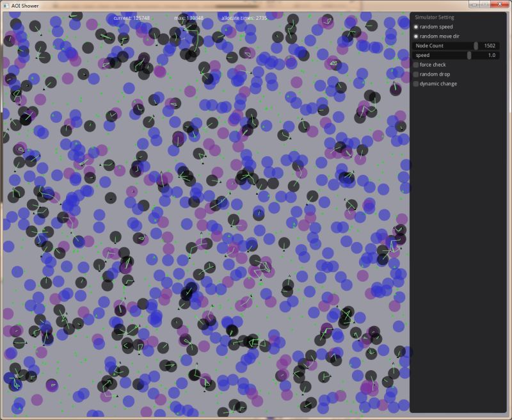
Task: Click the speed slider handle
Action: pos(469,56)
